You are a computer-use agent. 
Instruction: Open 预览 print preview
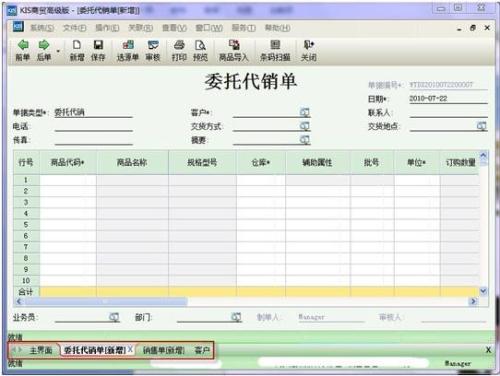click(x=200, y=50)
